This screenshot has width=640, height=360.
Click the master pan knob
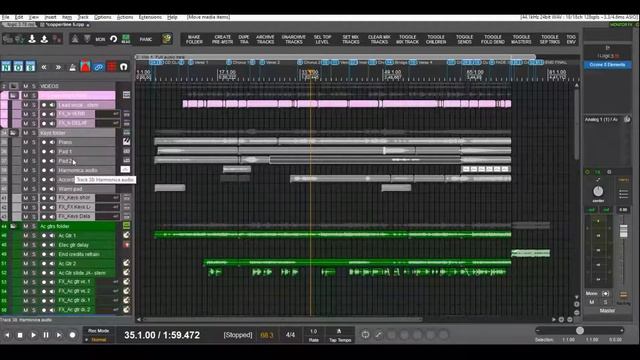598,191
